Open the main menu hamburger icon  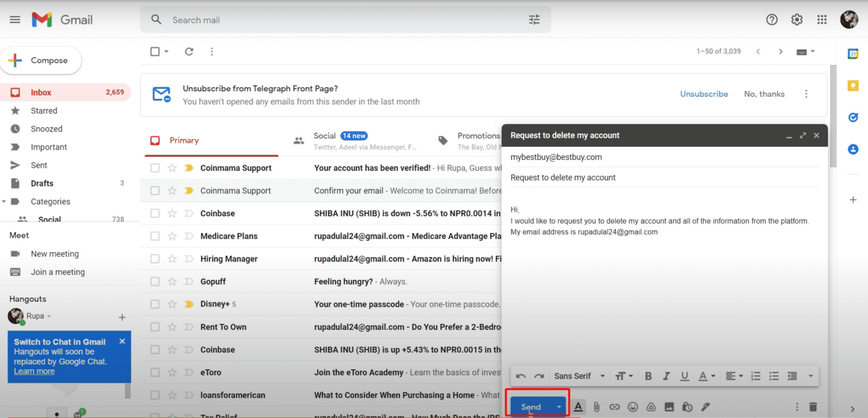[x=15, y=20]
